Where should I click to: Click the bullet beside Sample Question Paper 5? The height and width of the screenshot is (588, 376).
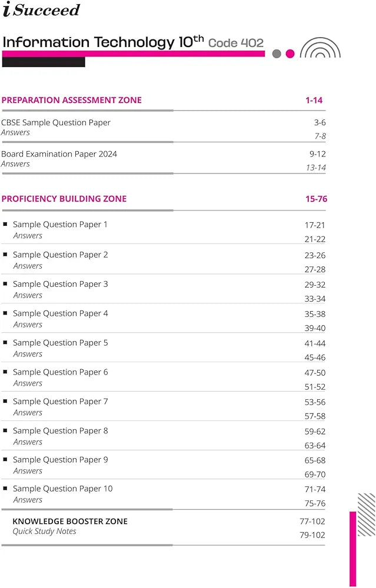coord(5,342)
